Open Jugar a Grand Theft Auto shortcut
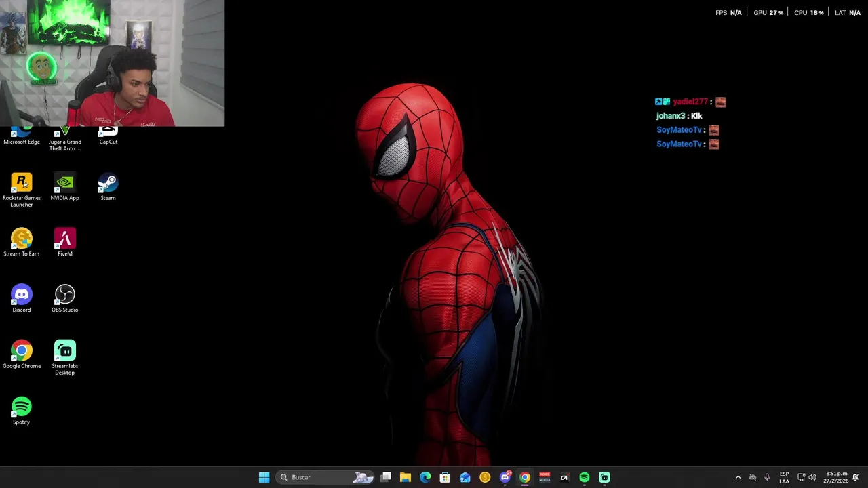The image size is (868, 488). coord(64,140)
